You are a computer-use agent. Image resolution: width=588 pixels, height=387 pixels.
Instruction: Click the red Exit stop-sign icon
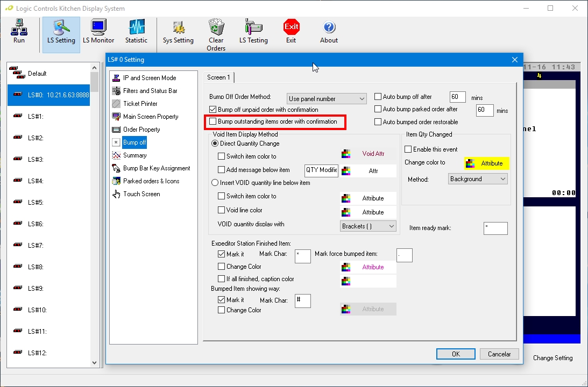click(292, 27)
